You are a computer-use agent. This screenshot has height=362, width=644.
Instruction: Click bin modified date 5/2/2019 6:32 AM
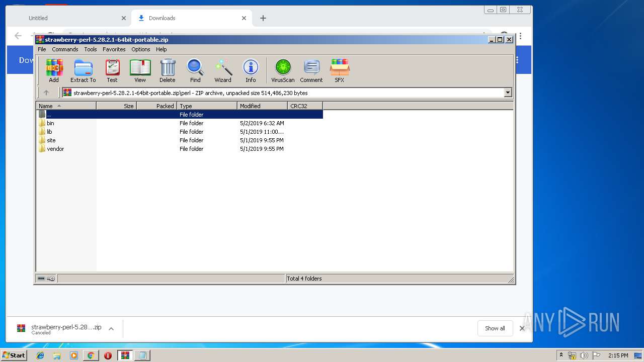coord(262,123)
